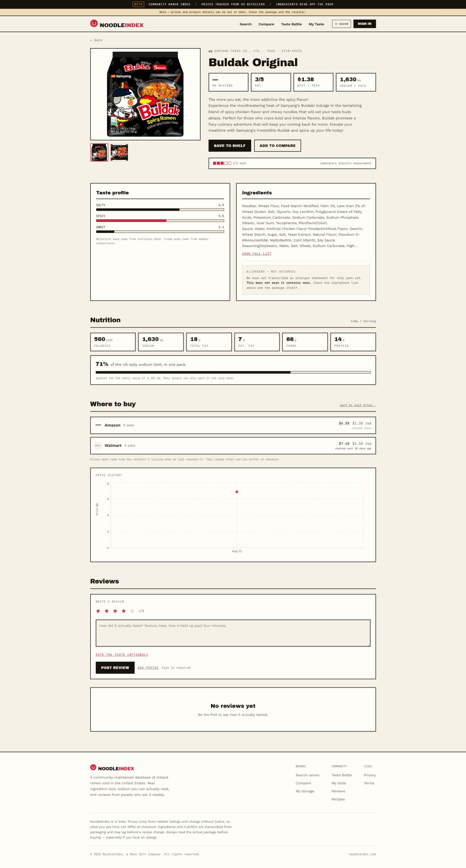The height and width of the screenshot is (868, 466).
Task: Click noodleindex.com text in footer
Action: tap(362, 854)
